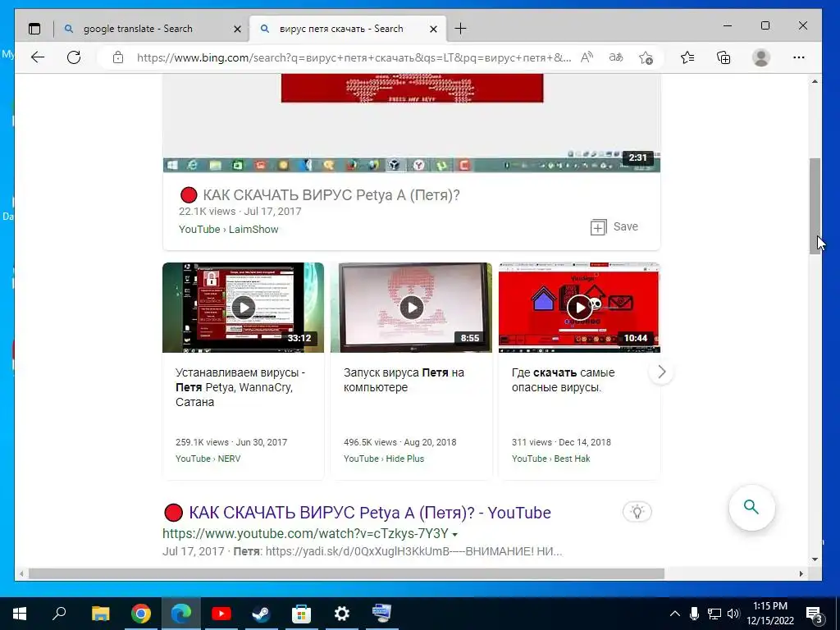Open the Windows Start menu
The width and height of the screenshot is (840, 630).
20,614
